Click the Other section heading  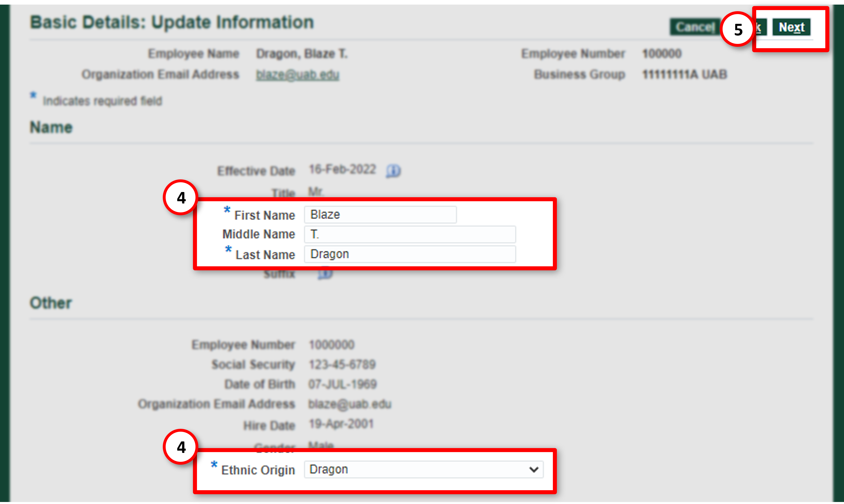[51, 303]
